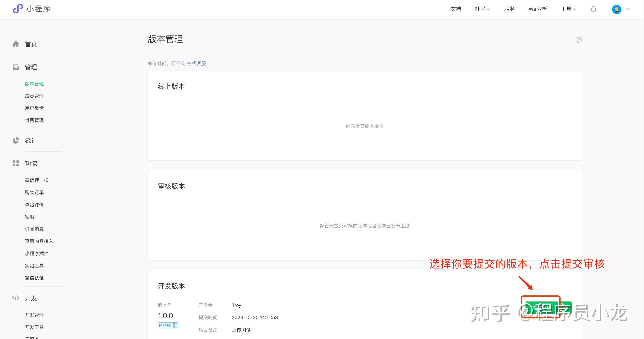This screenshot has height=339, width=644.
Task: Click the lightbulb account avatar
Action: point(616,9)
